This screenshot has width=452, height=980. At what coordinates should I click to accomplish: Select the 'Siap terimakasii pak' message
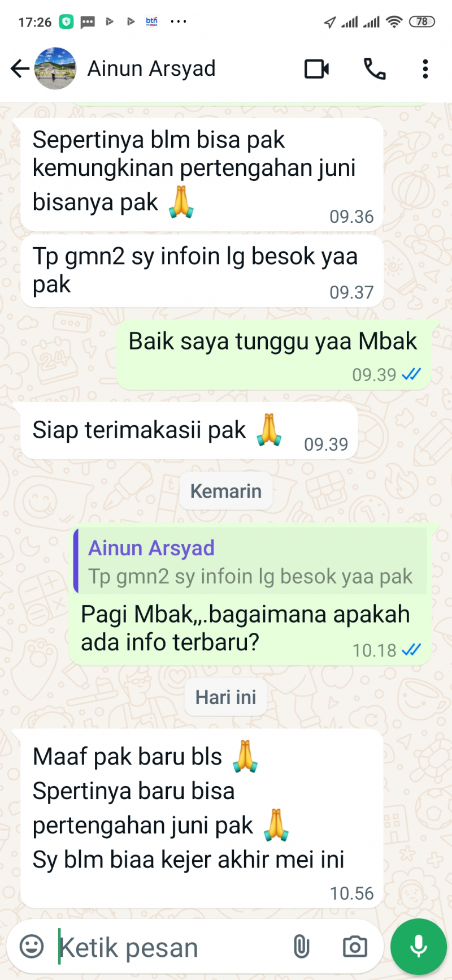189,432
